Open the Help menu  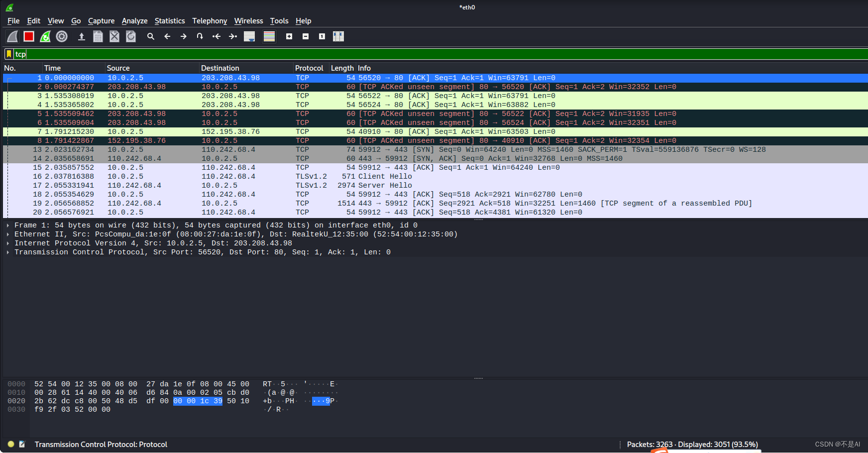click(x=303, y=21)
